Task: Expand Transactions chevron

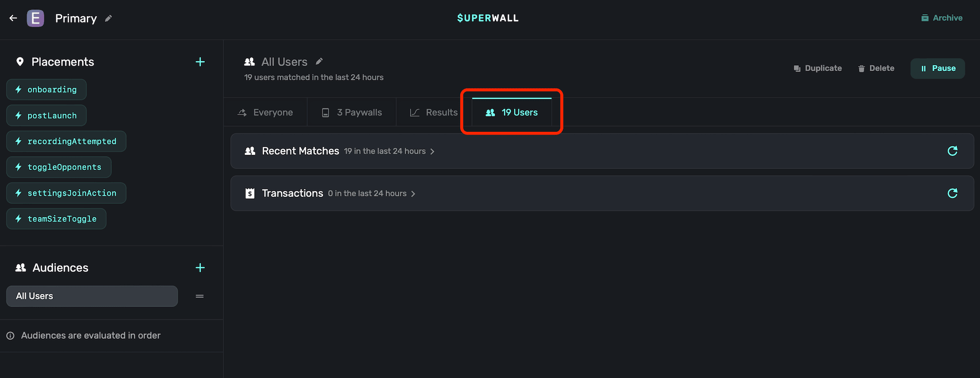Action: (413, 194)
